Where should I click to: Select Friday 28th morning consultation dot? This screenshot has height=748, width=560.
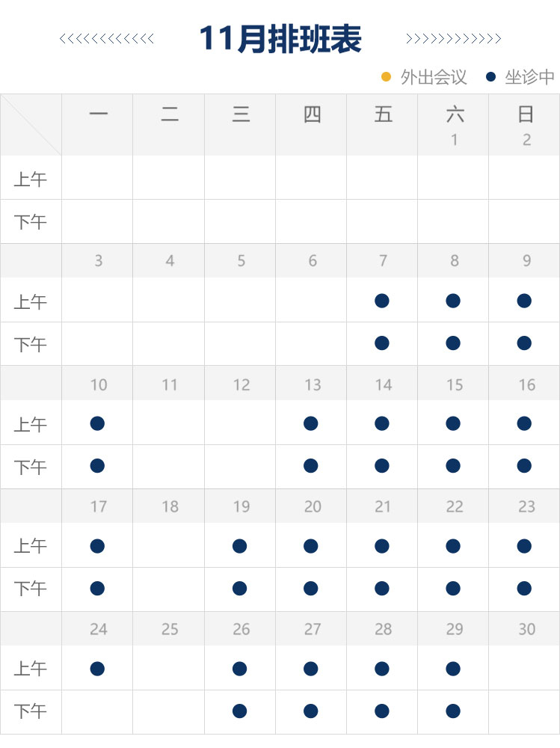382,668
